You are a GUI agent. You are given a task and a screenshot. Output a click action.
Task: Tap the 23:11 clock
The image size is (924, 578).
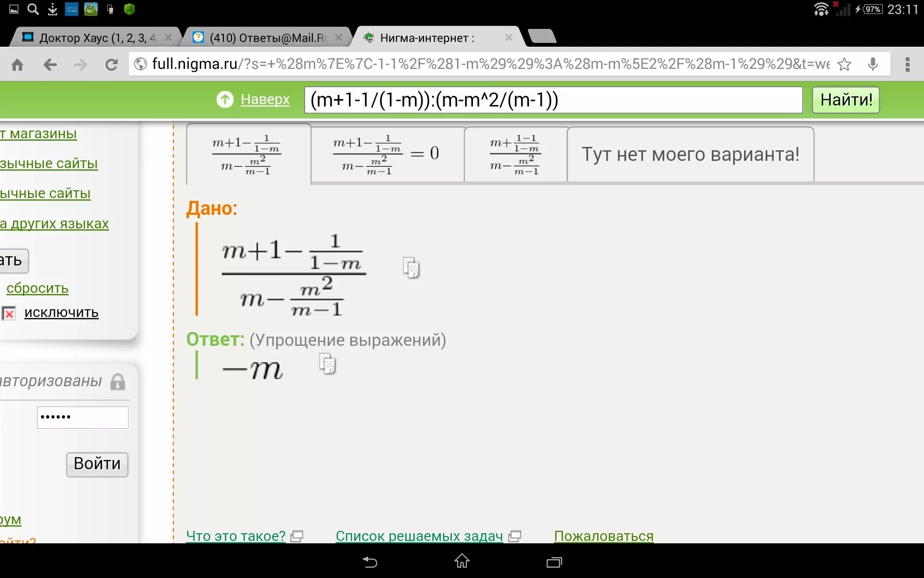coord(902,9)
